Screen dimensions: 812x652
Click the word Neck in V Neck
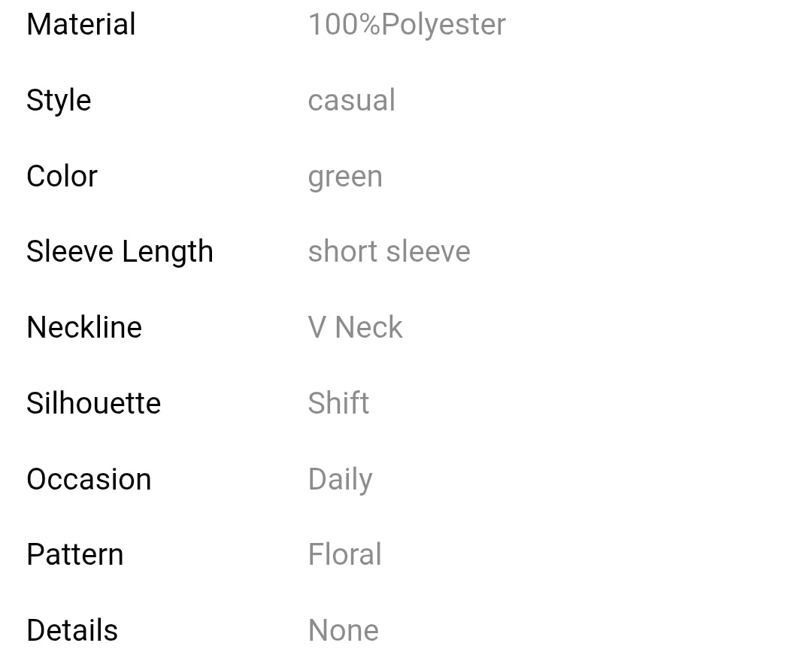[x=368, y=328]
